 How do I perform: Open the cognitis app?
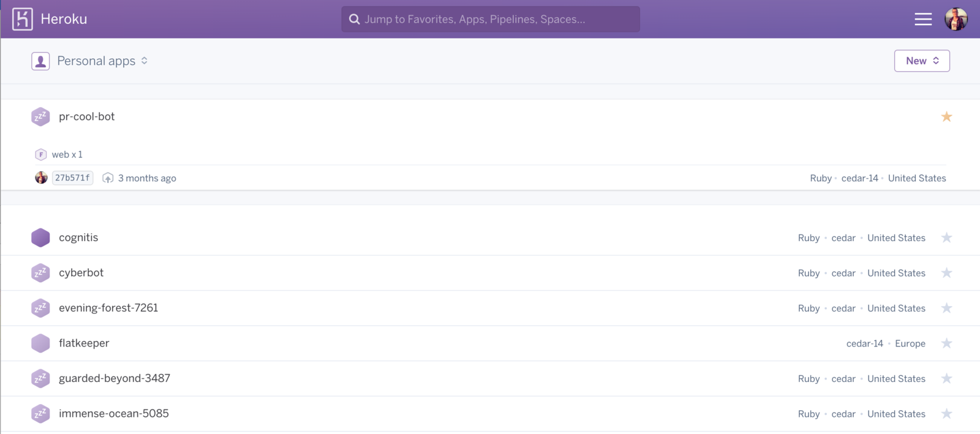(78, 238)
